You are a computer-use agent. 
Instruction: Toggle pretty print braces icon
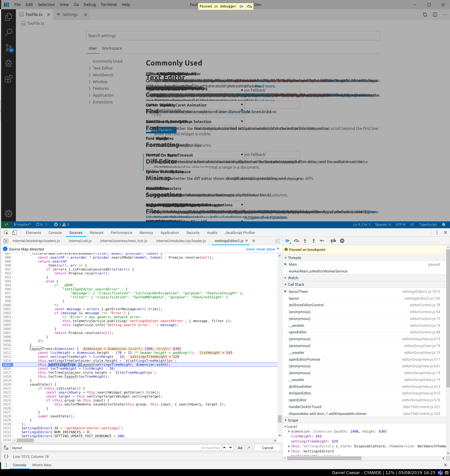pyautogui.click(x=6, y=457)
